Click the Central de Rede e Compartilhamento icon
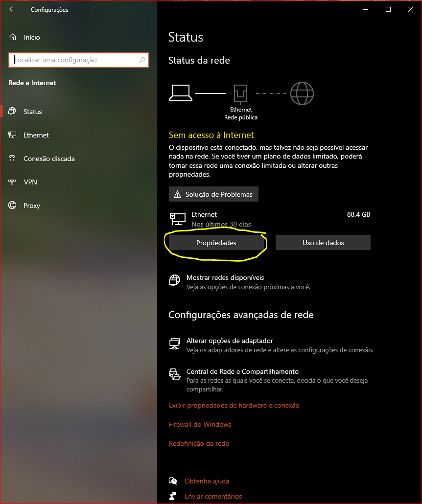422x504 pixels. point(175,374)
